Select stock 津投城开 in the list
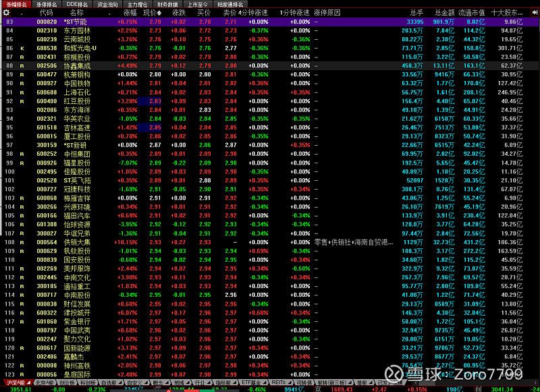The height and width of the screenshot is (392, 540). point(77,313)
